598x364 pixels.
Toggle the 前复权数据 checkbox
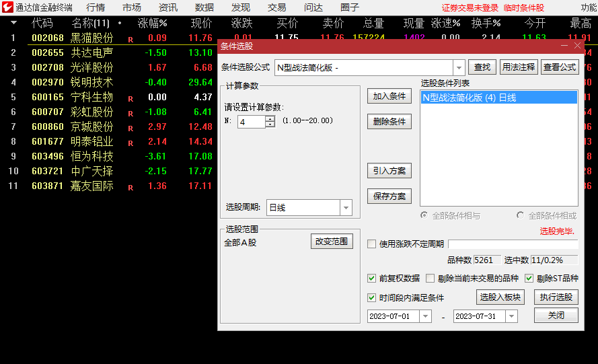click(371, 278)
